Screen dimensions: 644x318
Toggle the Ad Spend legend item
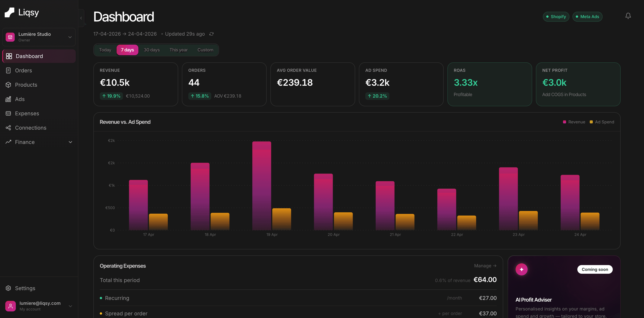tap(602, 122)
